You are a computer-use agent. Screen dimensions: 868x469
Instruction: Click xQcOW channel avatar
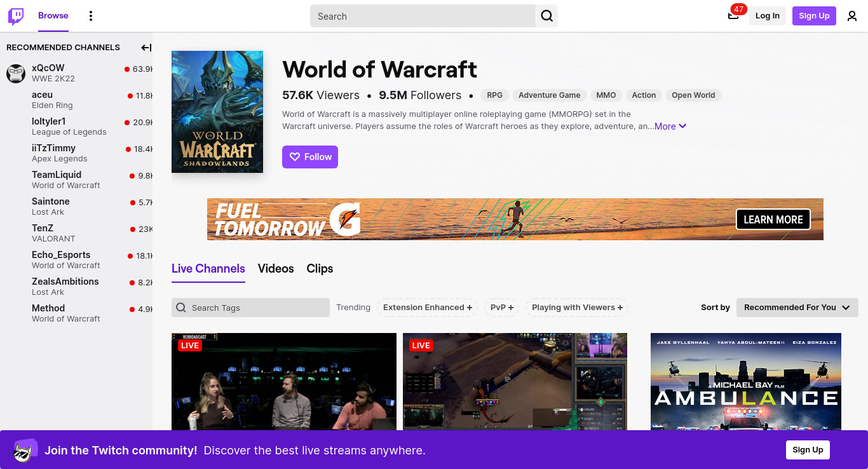click(x=16, y=73)
